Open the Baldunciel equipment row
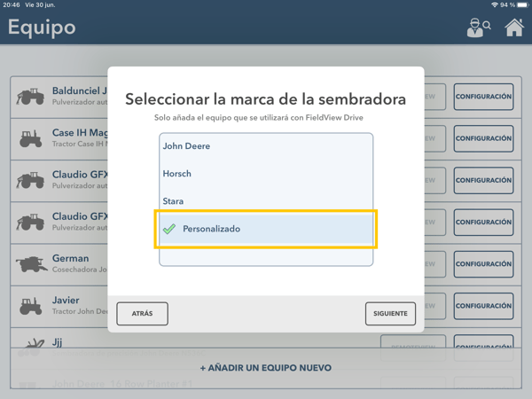 (266, 97)
